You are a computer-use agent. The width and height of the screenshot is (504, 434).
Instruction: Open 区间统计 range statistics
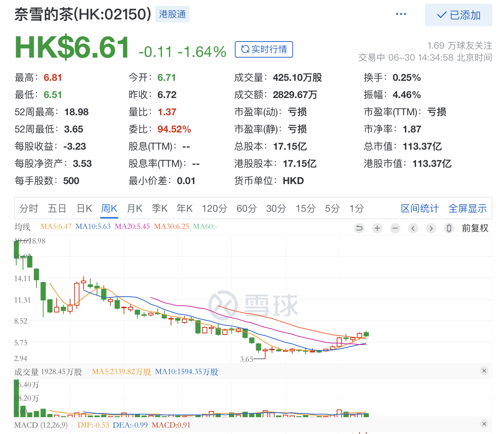click(x=420, y=208)
